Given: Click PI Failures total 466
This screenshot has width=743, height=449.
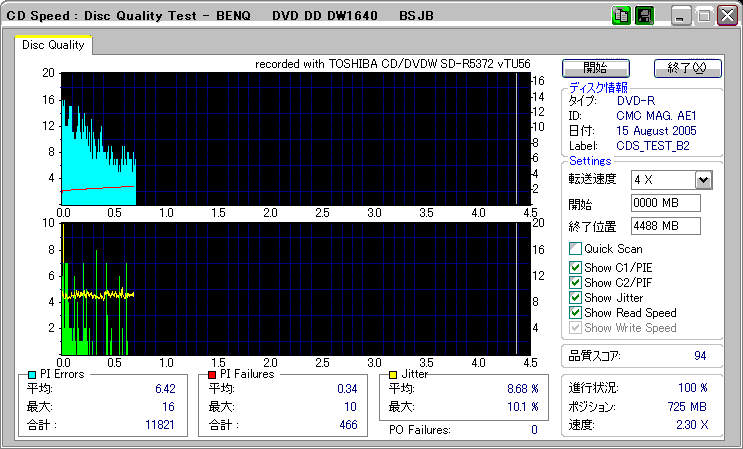Looking at the screenshot, I should [348, 424].
